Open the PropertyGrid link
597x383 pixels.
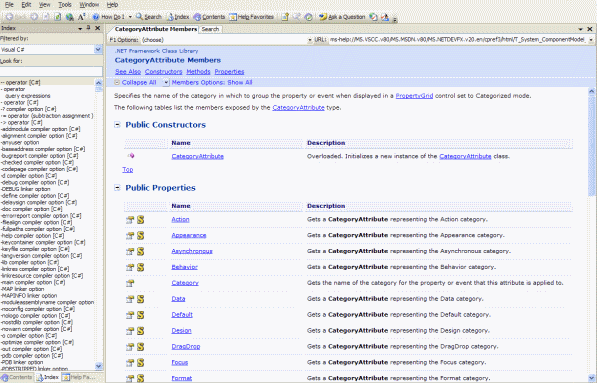414,96
